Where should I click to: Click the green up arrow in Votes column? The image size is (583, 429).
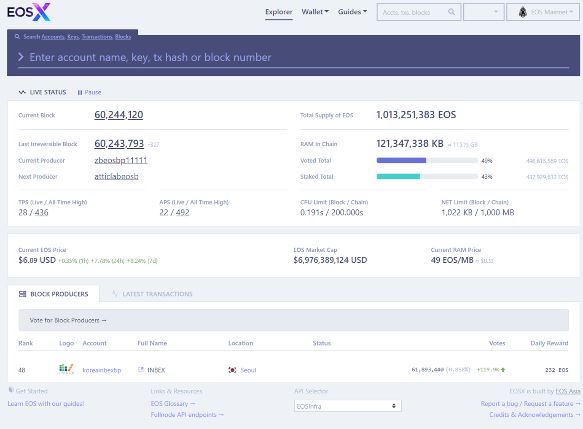coord(503,370)
